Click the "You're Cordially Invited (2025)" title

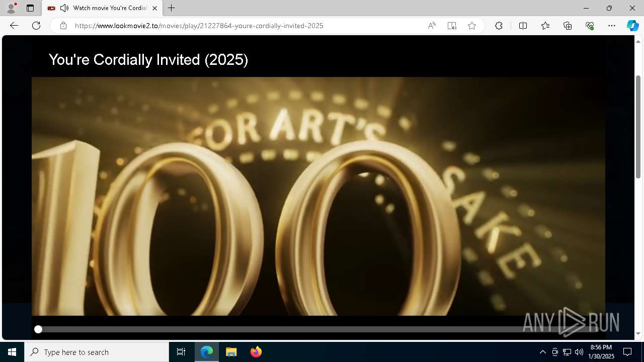[148, 60]
